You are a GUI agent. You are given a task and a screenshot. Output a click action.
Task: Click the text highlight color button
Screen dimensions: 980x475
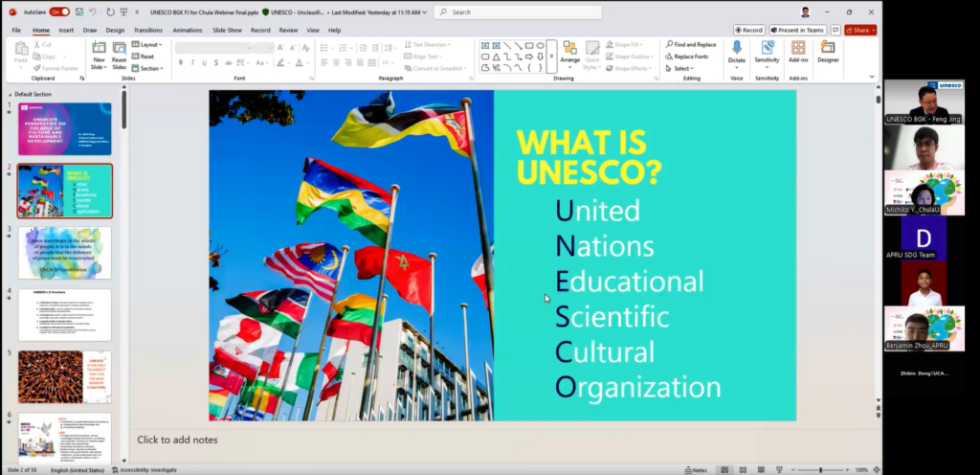(280, 62)
